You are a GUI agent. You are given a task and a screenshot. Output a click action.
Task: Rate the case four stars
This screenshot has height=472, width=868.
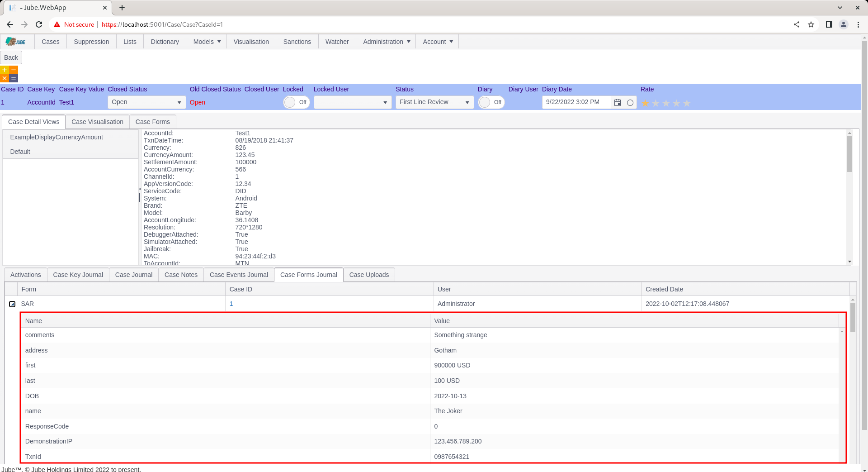coord(676,103)
